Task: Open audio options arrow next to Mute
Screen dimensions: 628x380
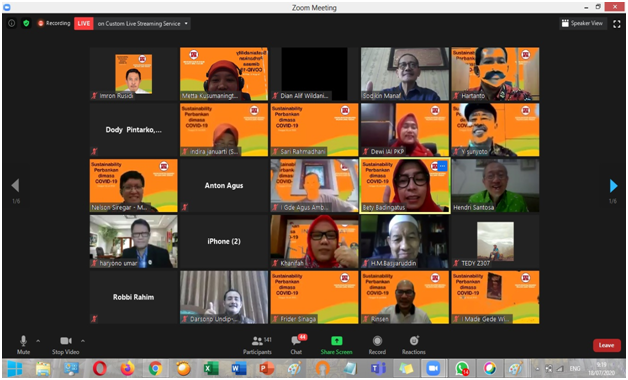Action: [38, 341]
